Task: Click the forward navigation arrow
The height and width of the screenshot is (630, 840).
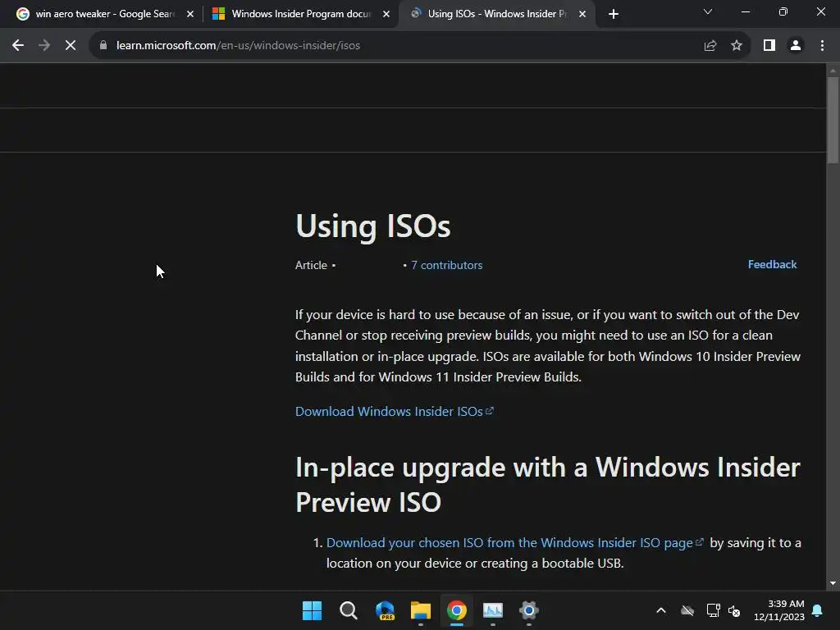Action: (x=44, y=46)
